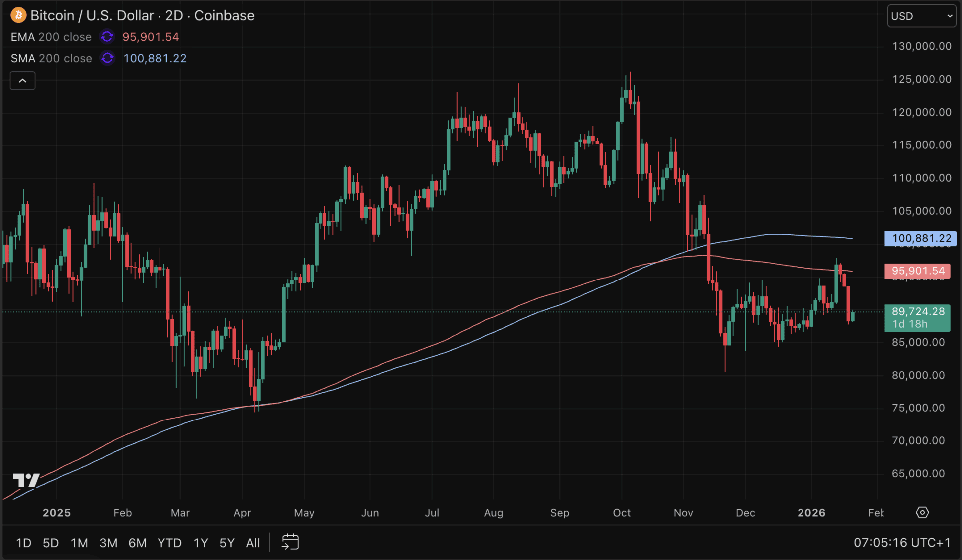
Task: Switch to 1M time range
Action: point(79,543)
